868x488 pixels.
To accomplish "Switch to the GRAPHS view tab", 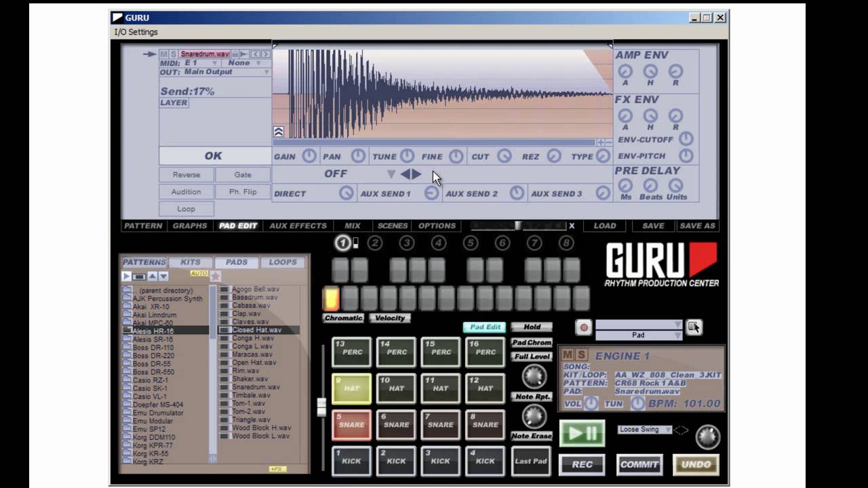I will tap(190, 226).
